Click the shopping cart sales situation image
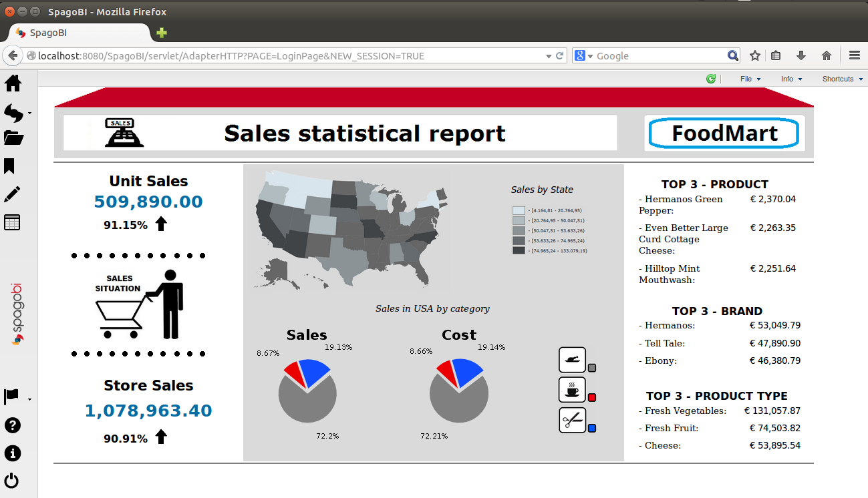The image size is (868, 498). [140, 304]
